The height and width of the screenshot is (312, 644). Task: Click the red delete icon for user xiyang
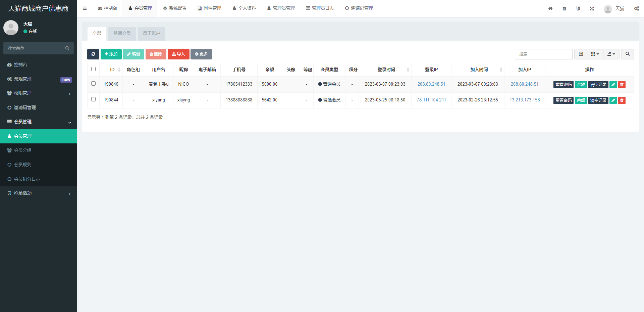point(622,100)
